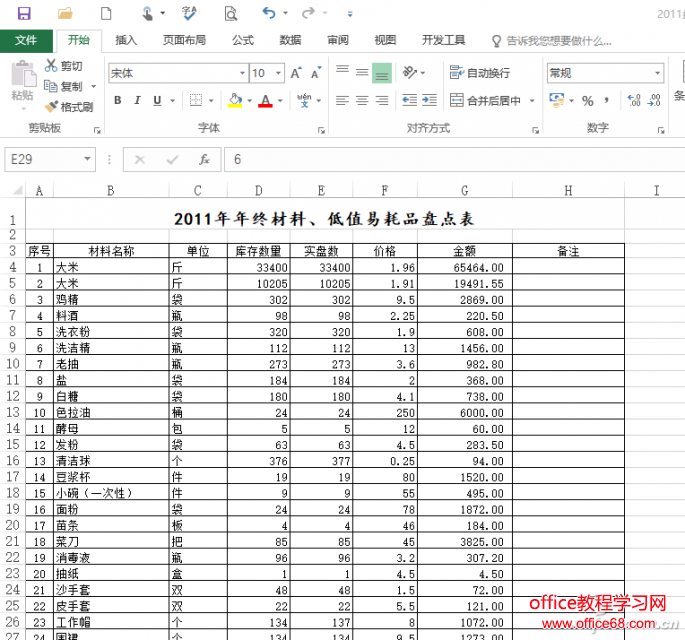Switch to the 数据 tab
Viewport: 685px width, 640px height.
[290, 41]
